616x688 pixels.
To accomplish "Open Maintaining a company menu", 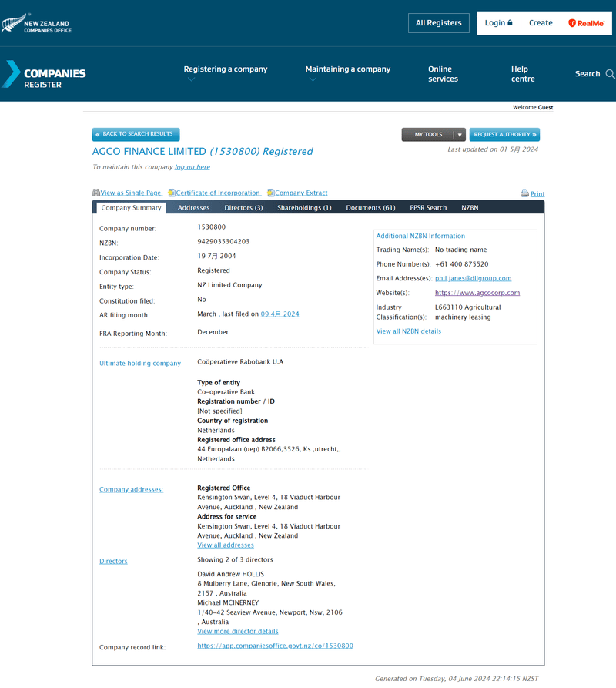I will (x=348, y=69).
